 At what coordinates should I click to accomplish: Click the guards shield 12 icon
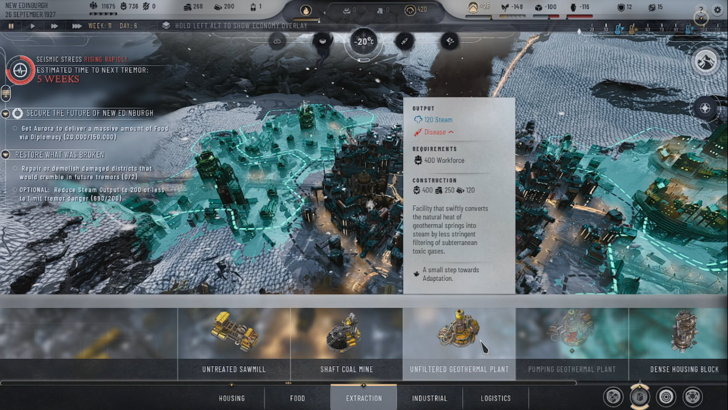[621, 7]
